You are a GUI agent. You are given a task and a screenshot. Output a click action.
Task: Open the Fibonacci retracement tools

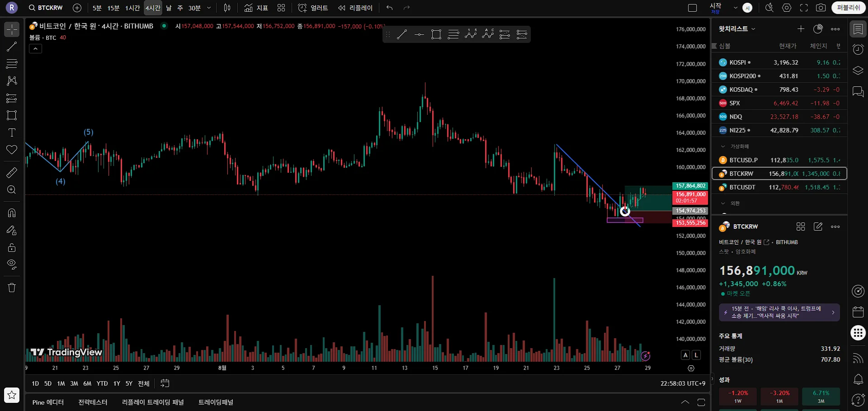coord(12,64)
